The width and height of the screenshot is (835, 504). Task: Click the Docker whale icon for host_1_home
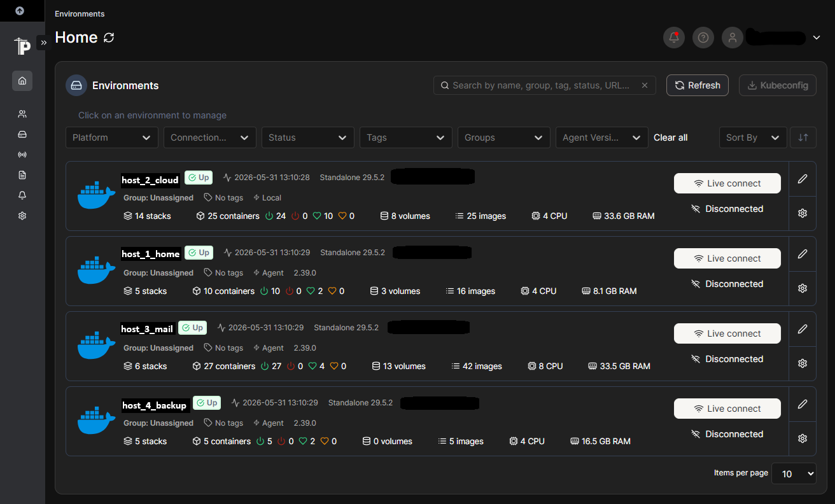tap(97, 270)
